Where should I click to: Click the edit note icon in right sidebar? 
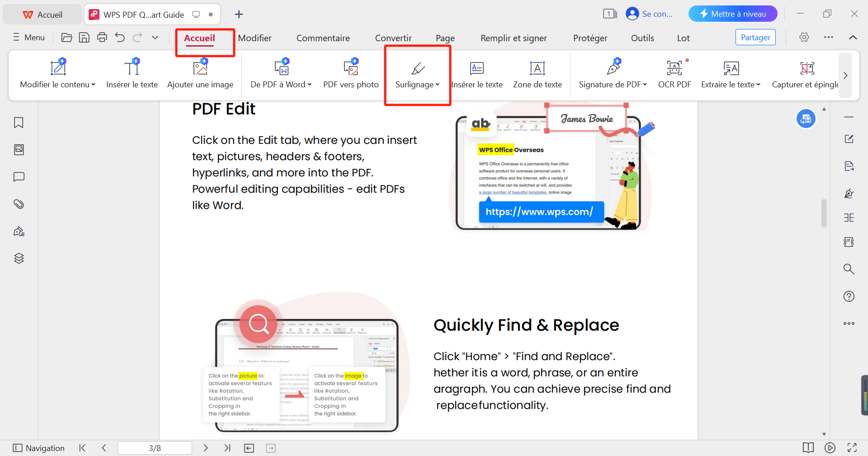pyautogui.click(x=849, y=139)
